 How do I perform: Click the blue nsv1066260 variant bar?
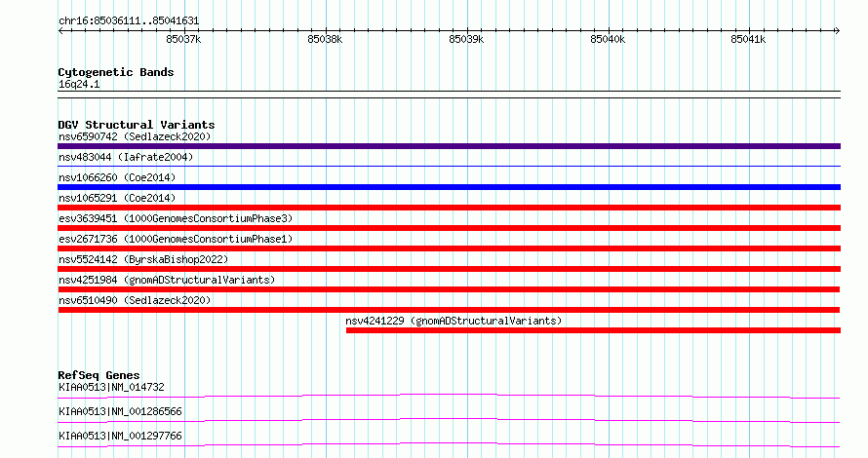(449, 187)
